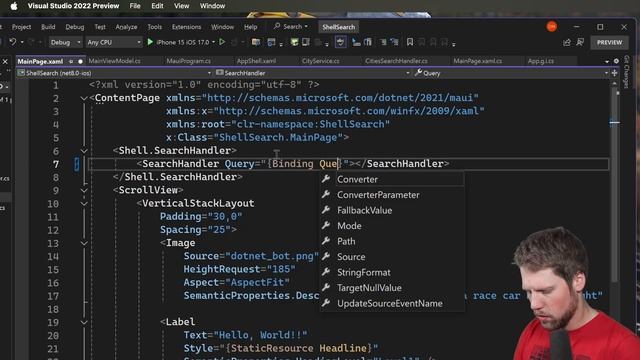Click line 7 quick action margin icon
Image resolution: width=640 pixels, height=360 pixels.
[76, 164]
